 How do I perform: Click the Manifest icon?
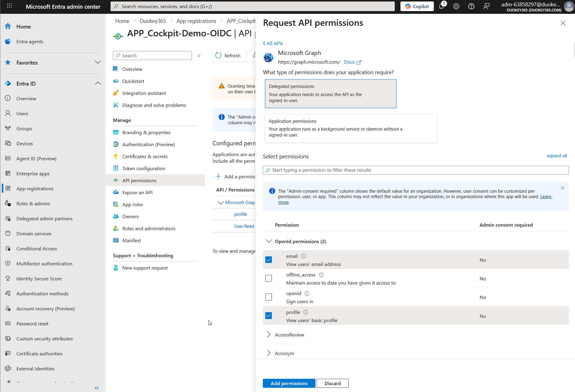[x=116, y=240]
